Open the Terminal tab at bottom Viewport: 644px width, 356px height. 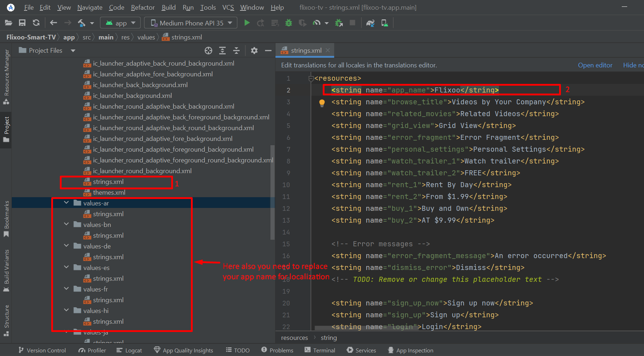coord(320,350)
